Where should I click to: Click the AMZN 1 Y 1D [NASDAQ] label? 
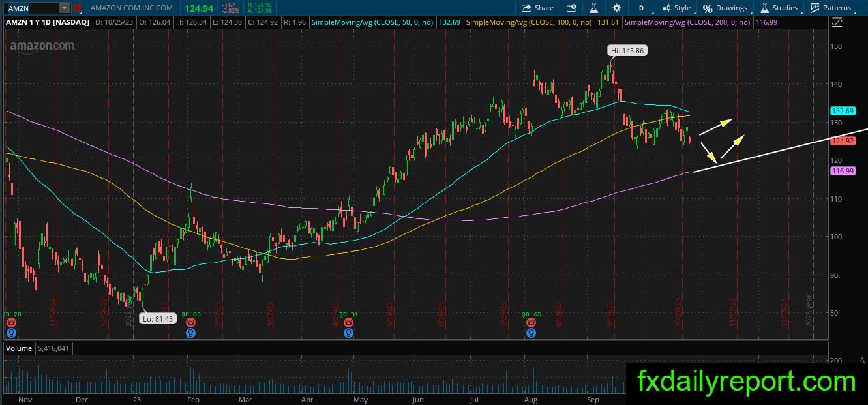(x=49, y=22)
